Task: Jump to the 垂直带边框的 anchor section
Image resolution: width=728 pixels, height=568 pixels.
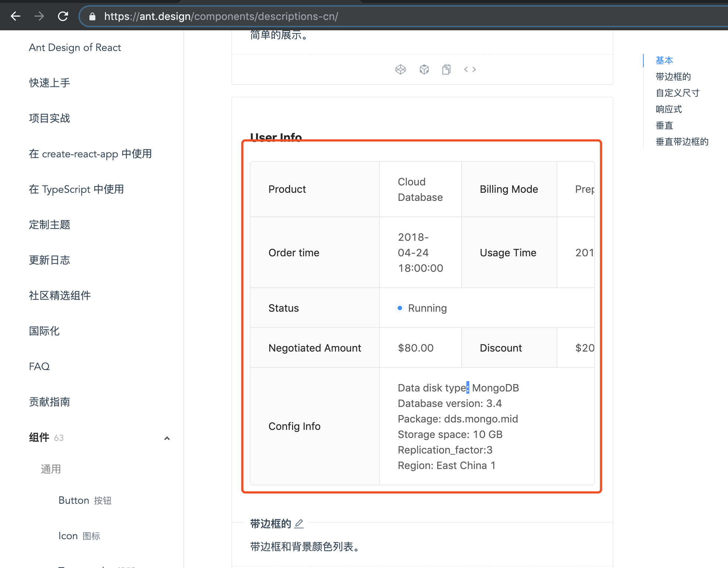Action: [682, 141]
